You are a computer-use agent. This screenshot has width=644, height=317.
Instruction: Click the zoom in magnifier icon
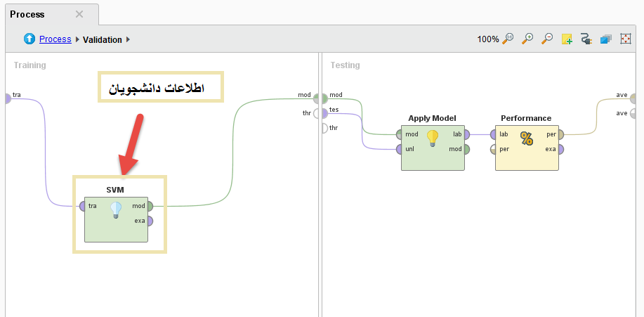pos(527,39)
